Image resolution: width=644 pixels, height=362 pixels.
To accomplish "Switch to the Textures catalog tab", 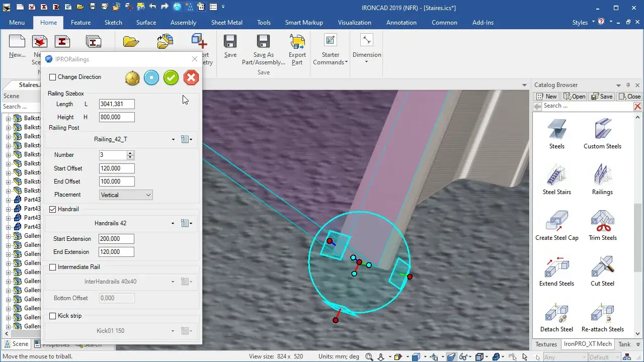I will click(x=546, y=344).
